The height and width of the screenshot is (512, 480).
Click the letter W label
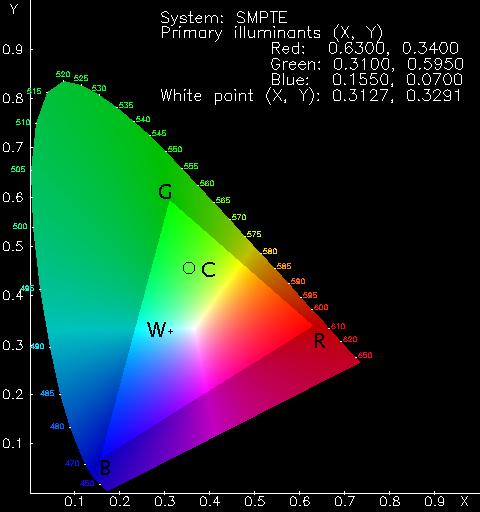[x=157, y=330]
